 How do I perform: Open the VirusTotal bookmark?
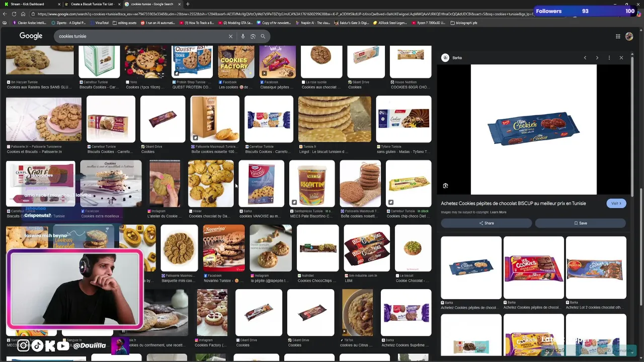100,23
